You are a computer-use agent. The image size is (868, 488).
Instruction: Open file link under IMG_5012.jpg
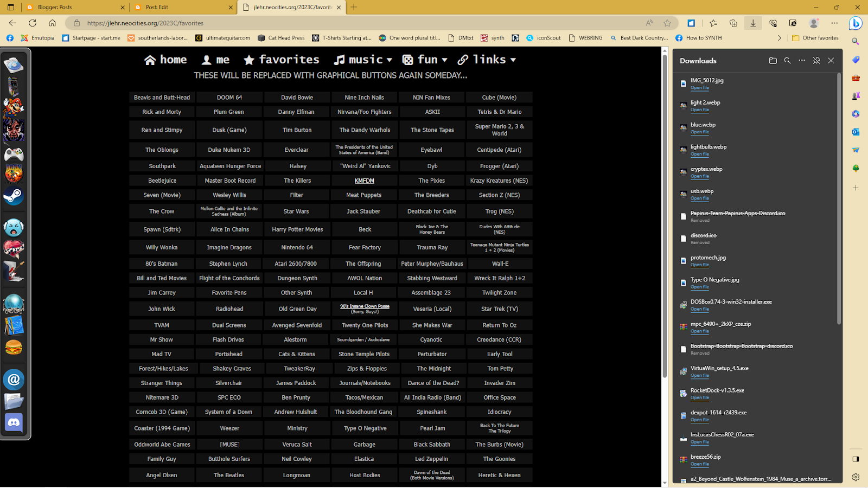click(699, 88)
